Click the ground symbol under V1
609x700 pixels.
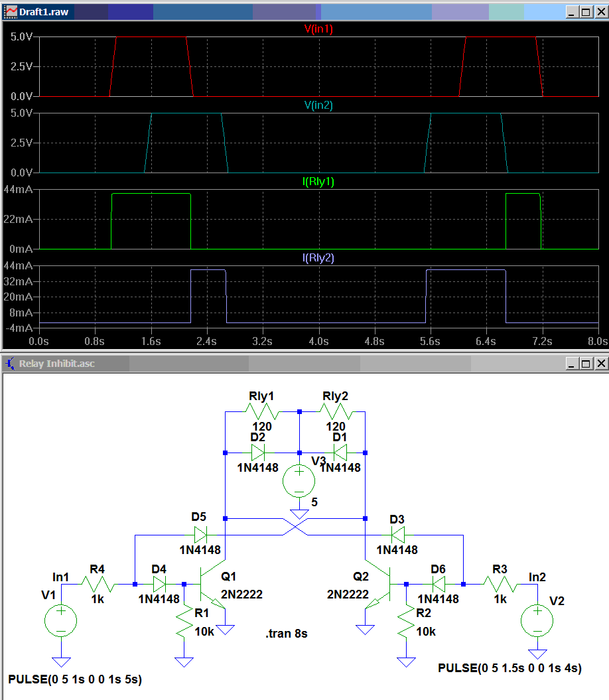coord(61,662)
